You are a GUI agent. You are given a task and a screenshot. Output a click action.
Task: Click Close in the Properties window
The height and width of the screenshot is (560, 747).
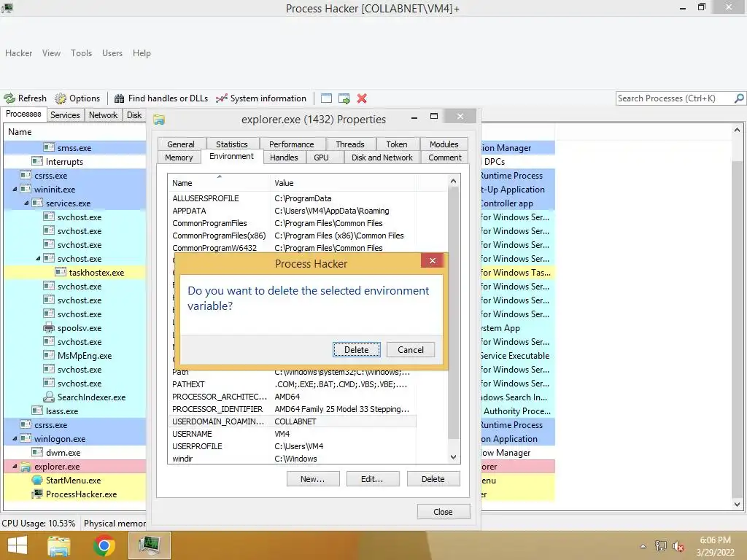pyautogui.click(x=443, y=512)
